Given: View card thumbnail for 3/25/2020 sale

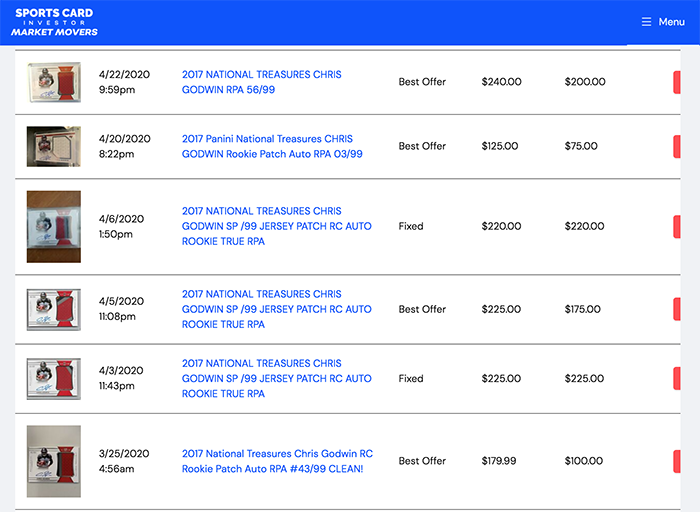Looking at the screenshot, I should click(x=54, y=461).
